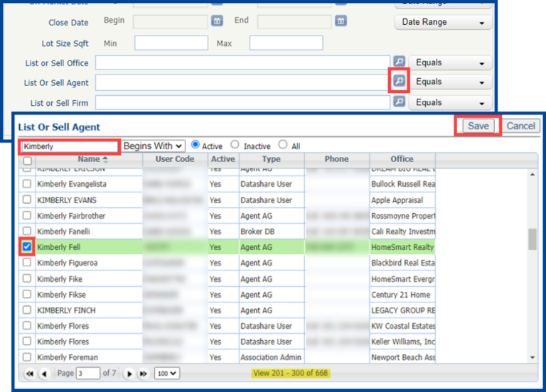
Task: Click the Lot Size Sqft Min field
Action: tap(171, 43)
